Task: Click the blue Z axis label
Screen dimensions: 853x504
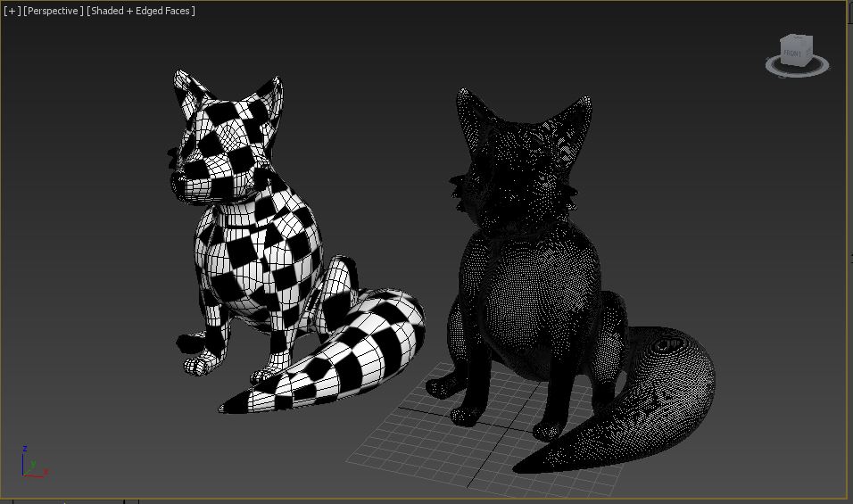Action: [25, 449]
